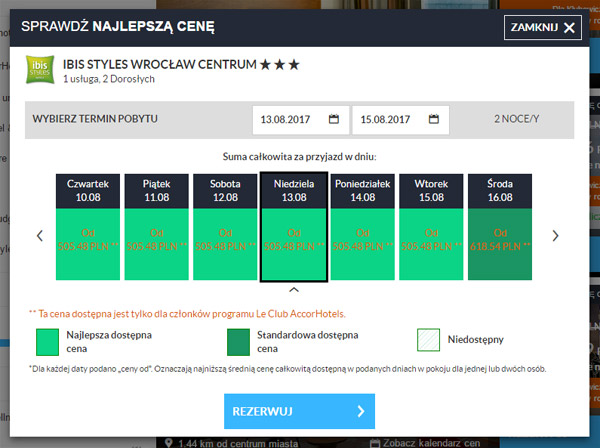Select arrival on Wtorek 15.08

coord(431,227)
